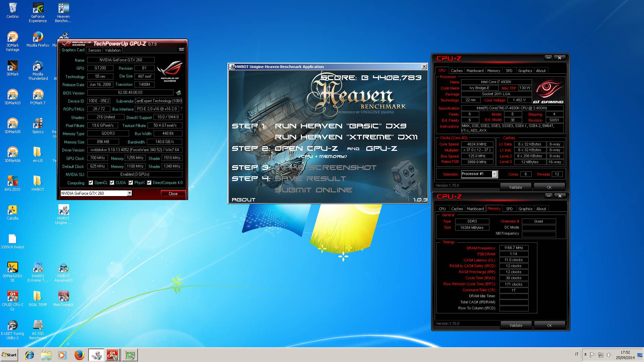Viewport: 644px width, 362px height.
Task: Click Run Heaven "Basic" DX9 step
Action: point(340,126)
